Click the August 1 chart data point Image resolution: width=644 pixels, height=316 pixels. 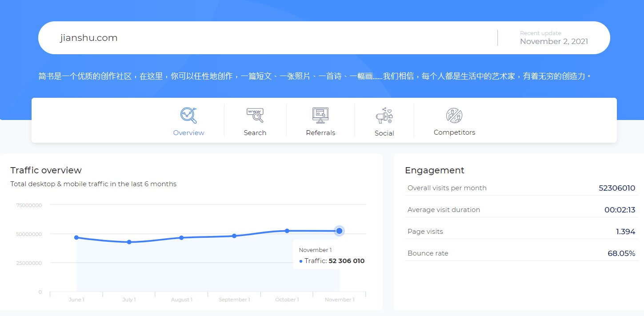tap(181, 238)
